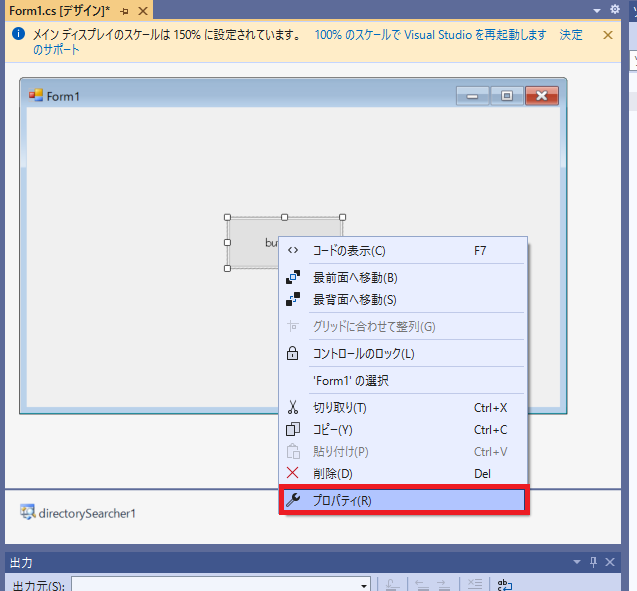Toggle auto-hide pin on Output panel
The height and width of the screenshot is (591, 637).
[x=594, y=562]
